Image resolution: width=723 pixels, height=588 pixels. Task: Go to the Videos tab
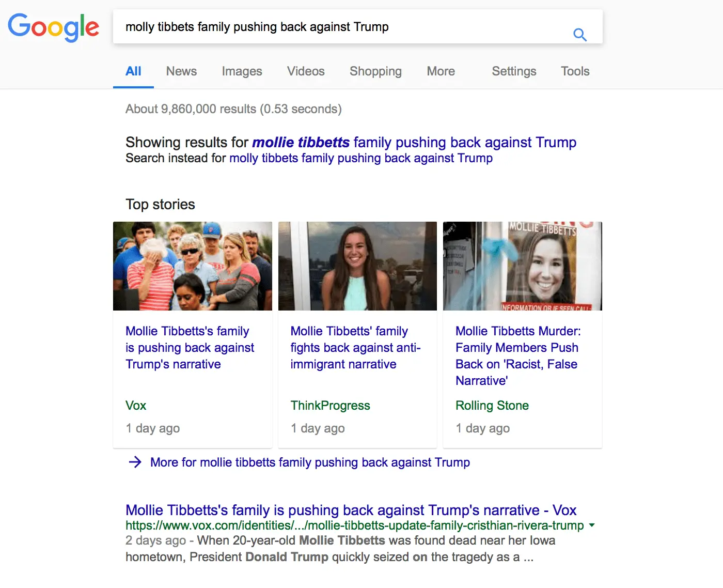coord(306,71)
